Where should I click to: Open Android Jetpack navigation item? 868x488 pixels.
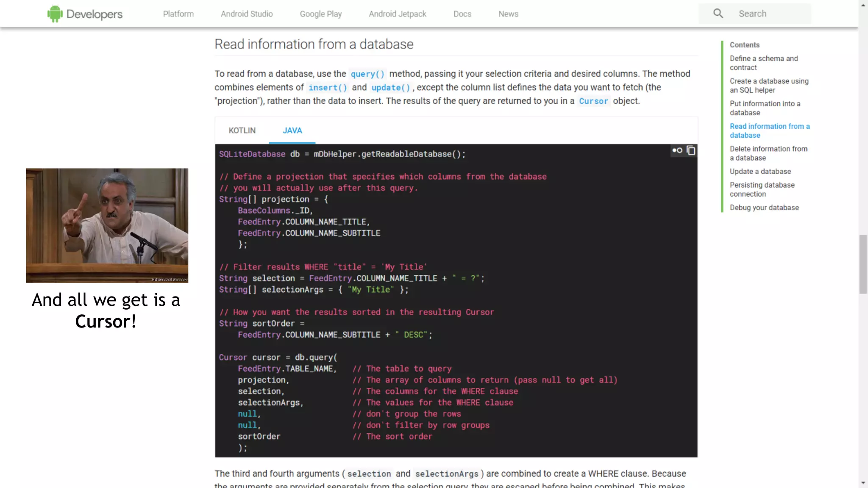pyautogui.click(x=398, y=14)
